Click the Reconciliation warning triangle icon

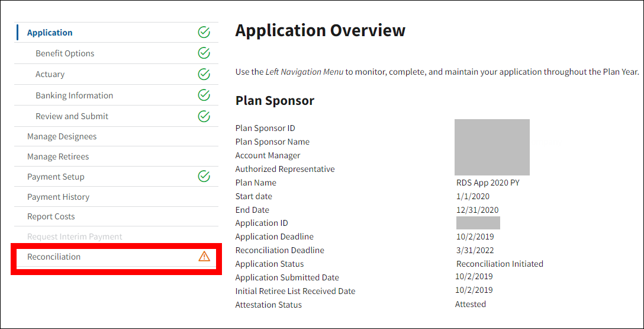tap(204, 256)
